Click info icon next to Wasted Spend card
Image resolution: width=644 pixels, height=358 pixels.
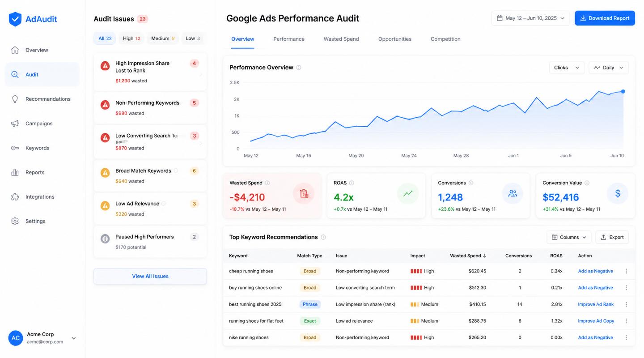(x=267, y=183)
